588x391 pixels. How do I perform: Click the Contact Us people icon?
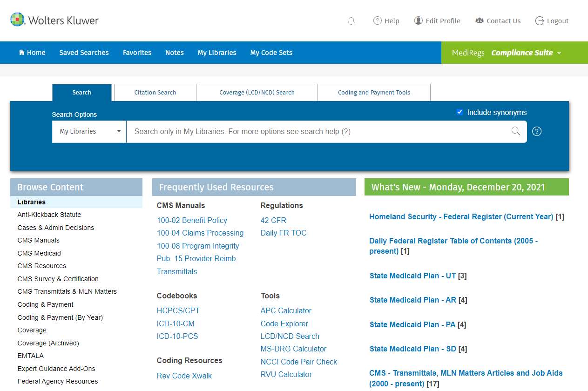click(x=480, y=21)
